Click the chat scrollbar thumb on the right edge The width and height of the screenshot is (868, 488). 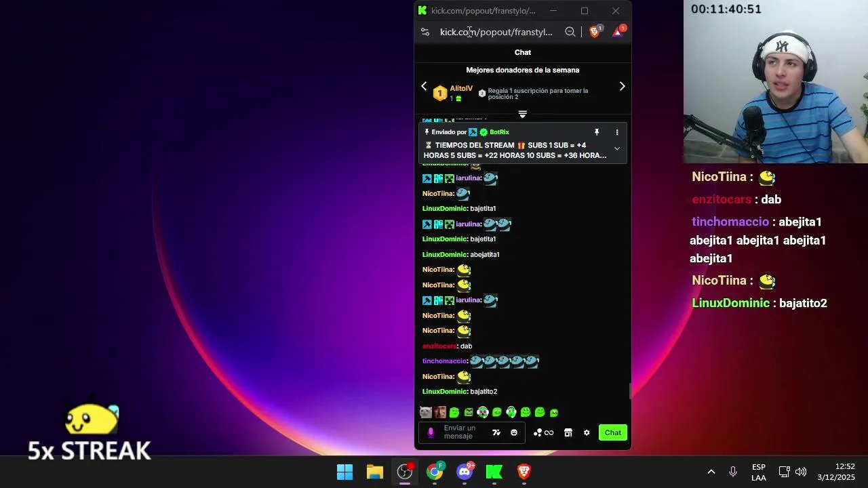tap(629, 391)
